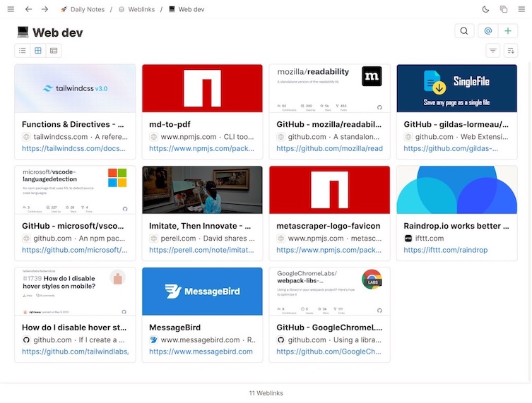The height and width of the screenshot is (403, 532).
Task: Click GitHub favicon on GoogleChromeLabs card
Action: pos(281,339)
